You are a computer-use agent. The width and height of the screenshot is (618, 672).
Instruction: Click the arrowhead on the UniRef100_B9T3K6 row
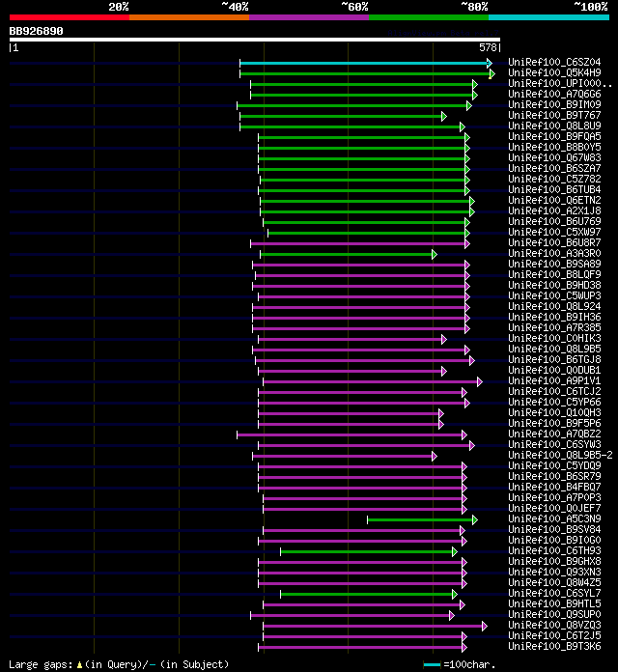pos(464,648)
